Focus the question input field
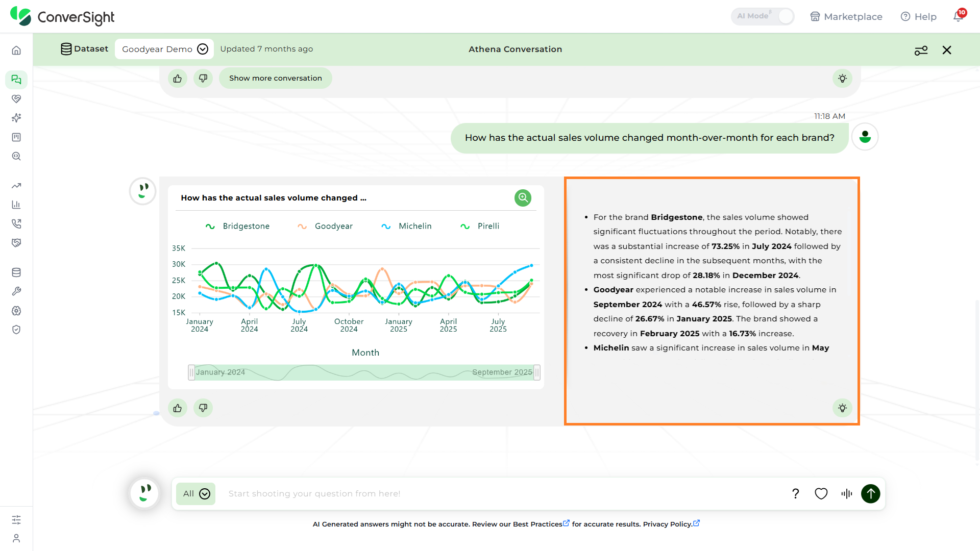 click(x=503, y=494)
